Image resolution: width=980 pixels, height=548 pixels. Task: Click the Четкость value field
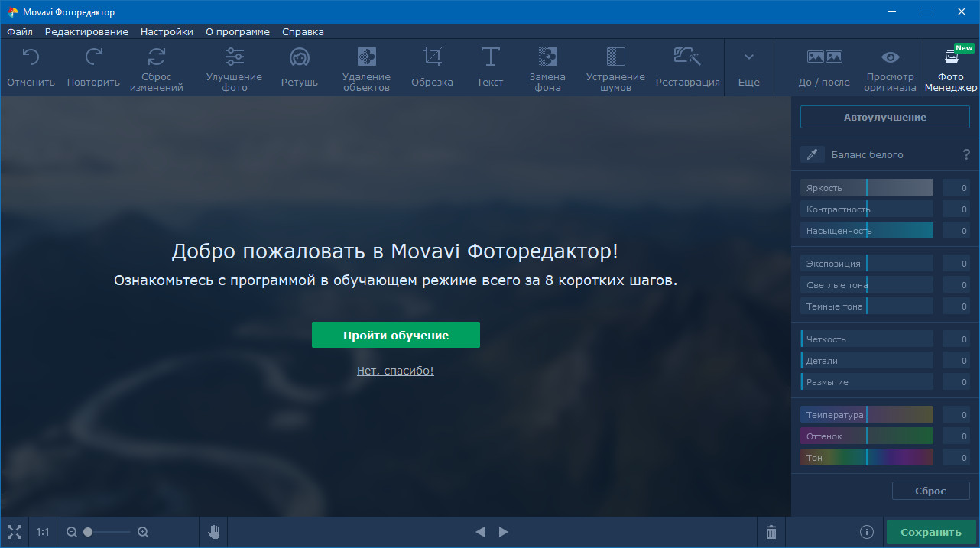(x=956, y=339)
